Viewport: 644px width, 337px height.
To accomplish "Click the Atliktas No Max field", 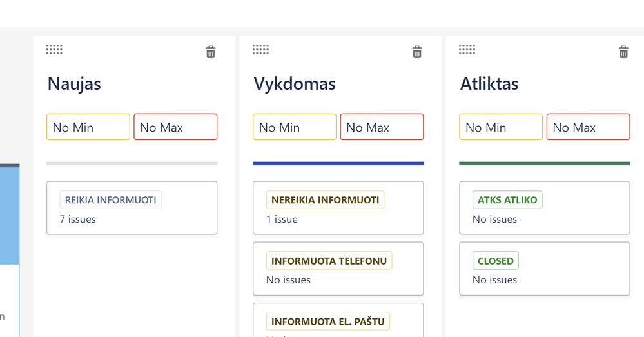I will [x=588, y=127].
